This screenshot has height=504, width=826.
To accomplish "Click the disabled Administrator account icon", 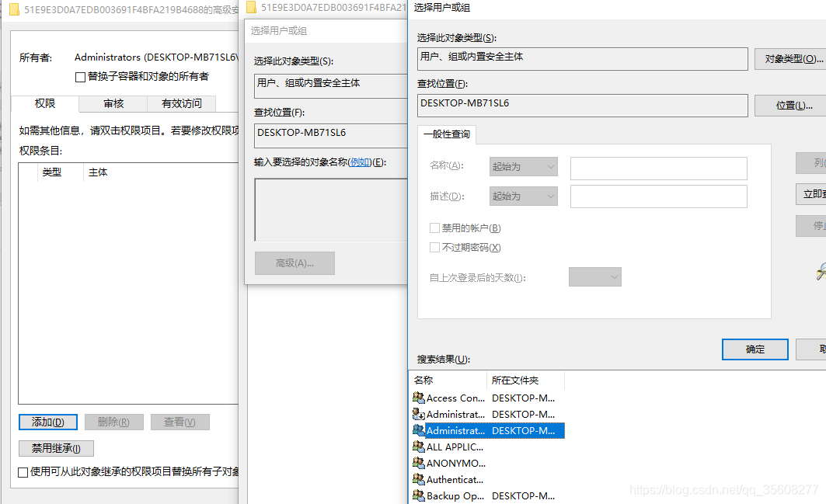I will [x=417, y=414].
